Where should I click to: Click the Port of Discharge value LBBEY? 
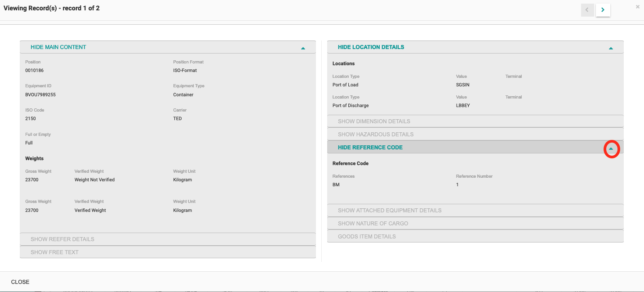pos(463,106)
